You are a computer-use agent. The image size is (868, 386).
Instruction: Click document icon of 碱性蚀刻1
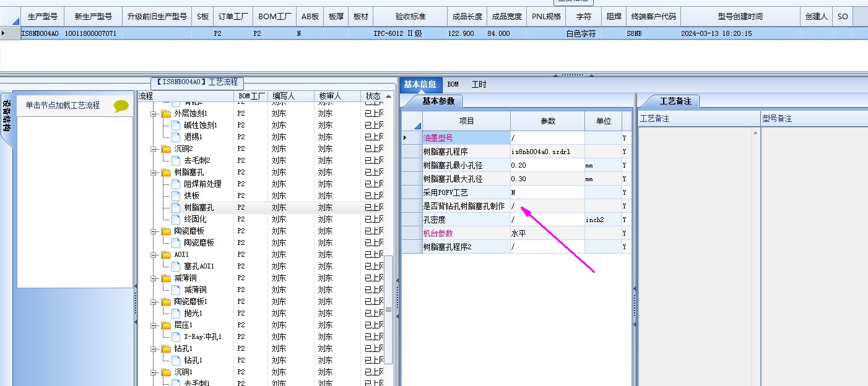point(176,125)
